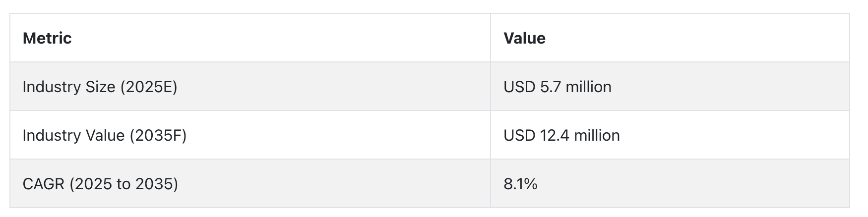Click the word million after 5.7
This screenshot has height=217, width=868.
pyautogui.click(x=588, y=87)
